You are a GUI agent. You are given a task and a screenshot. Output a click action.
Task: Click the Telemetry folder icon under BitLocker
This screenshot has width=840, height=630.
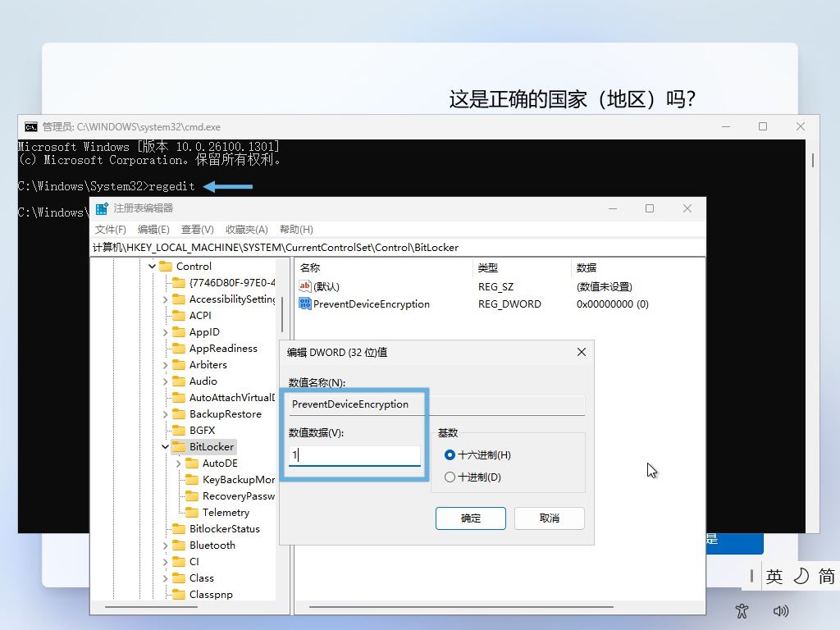(193, 512)
